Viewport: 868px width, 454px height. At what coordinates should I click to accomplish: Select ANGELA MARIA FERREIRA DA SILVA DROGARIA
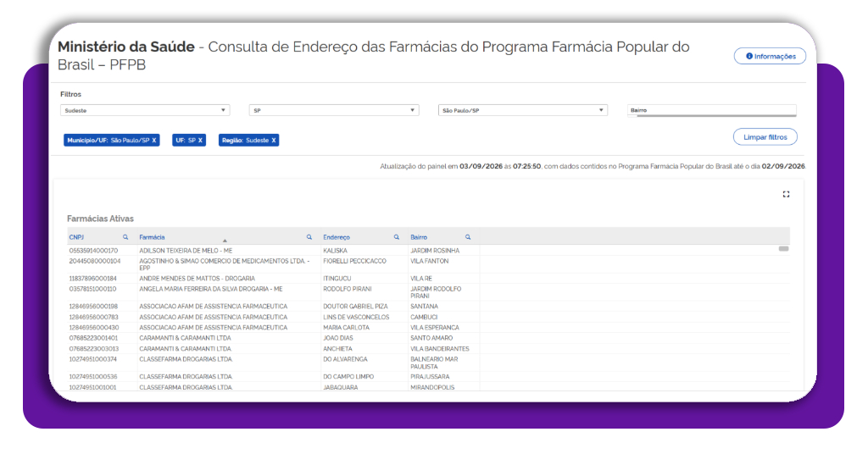[211, 289]
